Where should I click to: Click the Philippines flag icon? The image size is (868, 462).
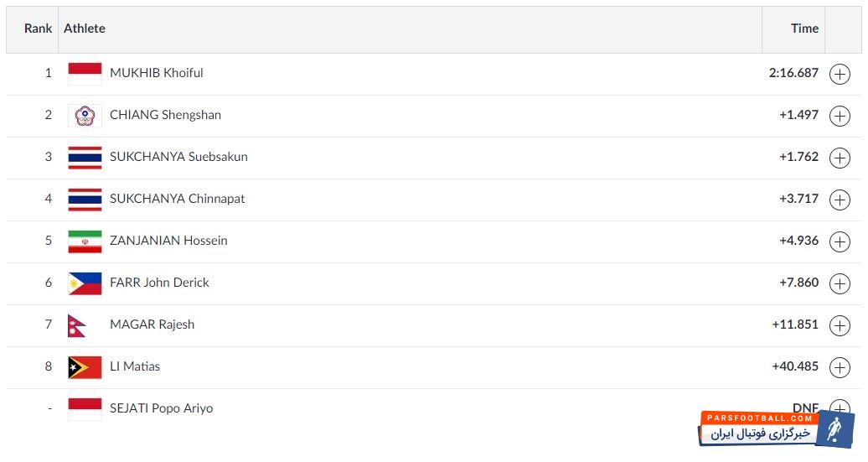point(85,283)
